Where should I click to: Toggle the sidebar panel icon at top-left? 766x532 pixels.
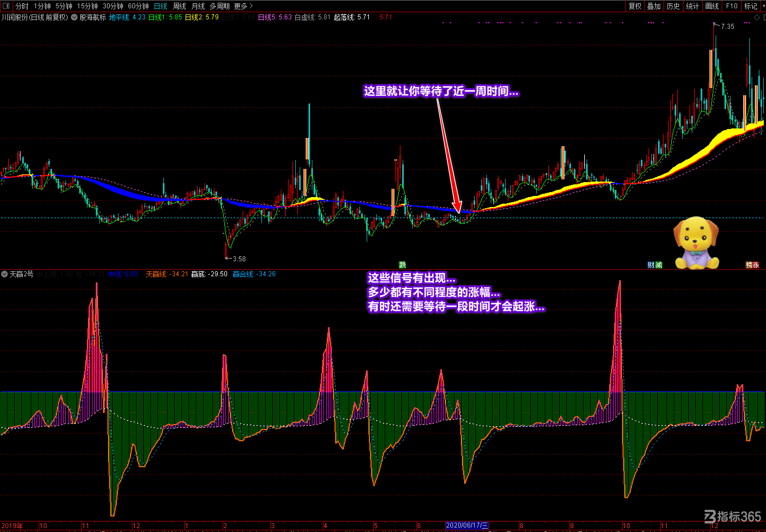coord(6,6)
